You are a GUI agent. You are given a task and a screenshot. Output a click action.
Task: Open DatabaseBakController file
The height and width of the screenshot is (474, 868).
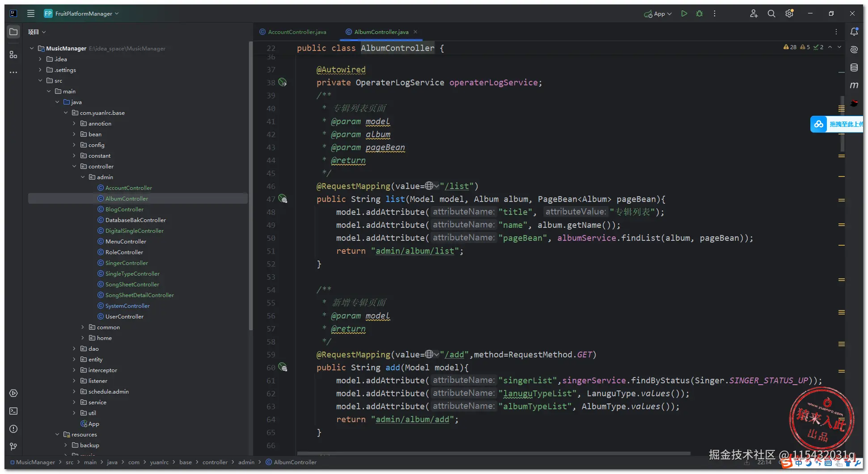coord(135,220)
